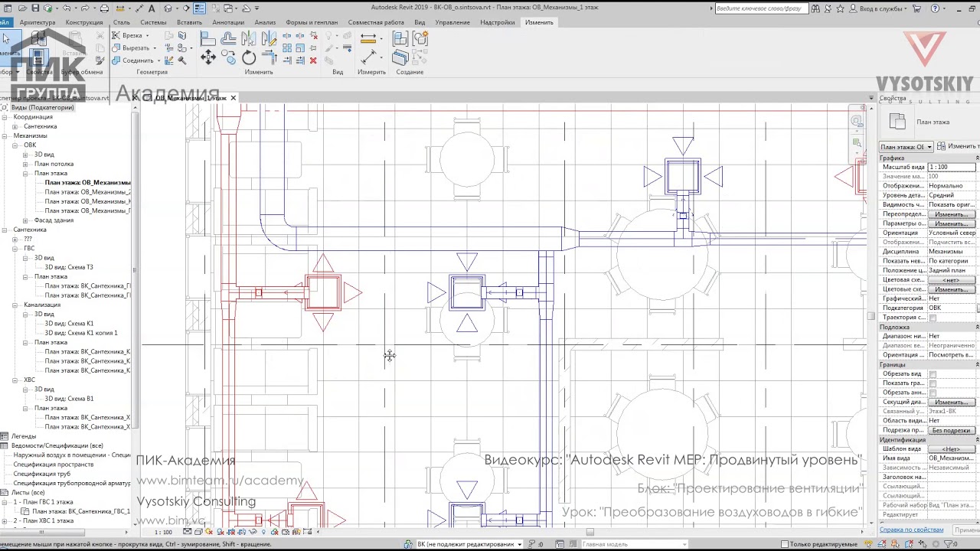Click the '<Нет>' button for 'Шаблон вида'
The image size is (980, 551).
tap(952, 449)
